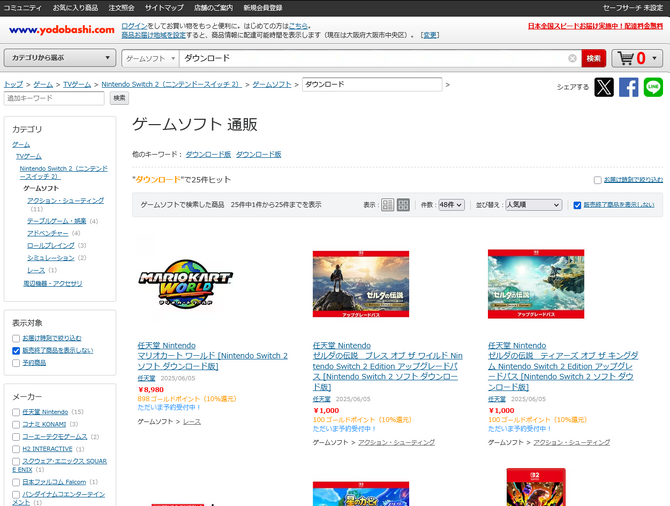The image size is (670, 506).
Task: Click the red 検索 search button
Action: coord(594,58)
